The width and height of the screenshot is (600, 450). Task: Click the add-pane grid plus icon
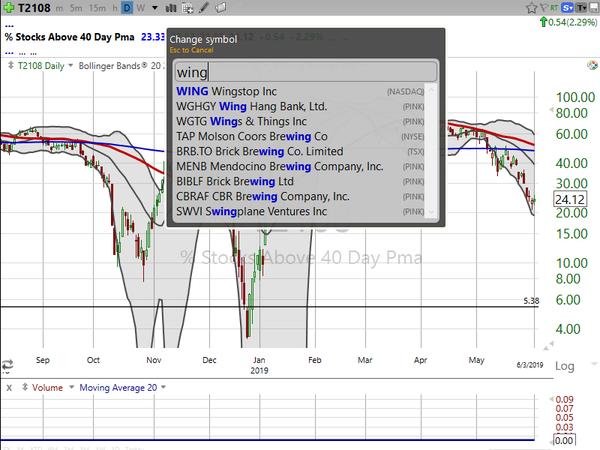click(188, 8)
